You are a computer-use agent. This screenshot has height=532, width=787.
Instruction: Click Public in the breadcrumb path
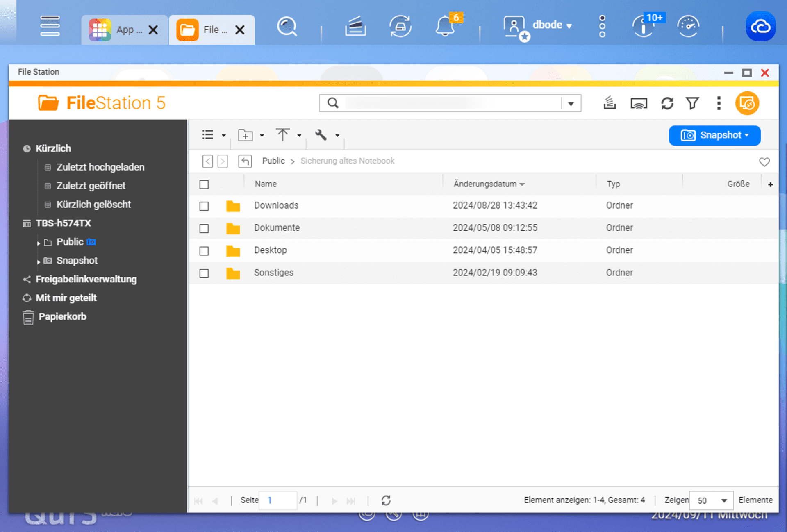273,161
